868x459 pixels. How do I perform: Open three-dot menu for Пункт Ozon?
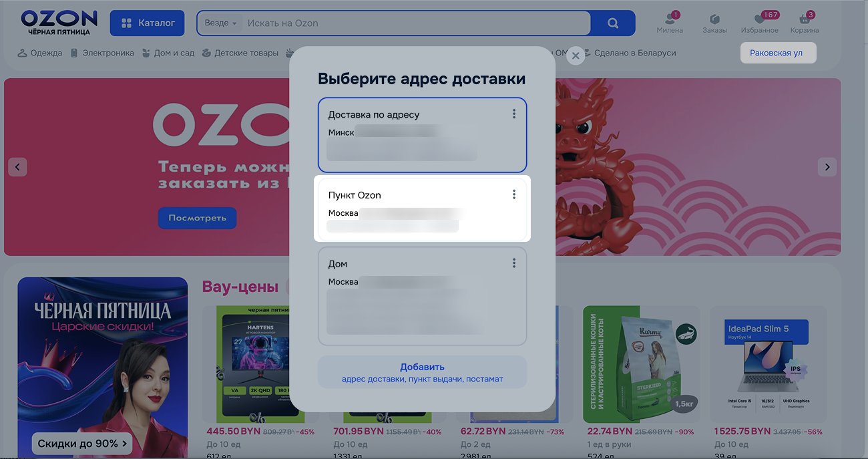(x=514, y=194)
